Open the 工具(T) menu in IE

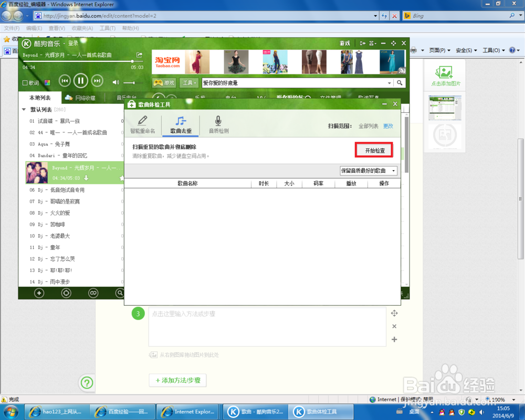click(108, 28)
